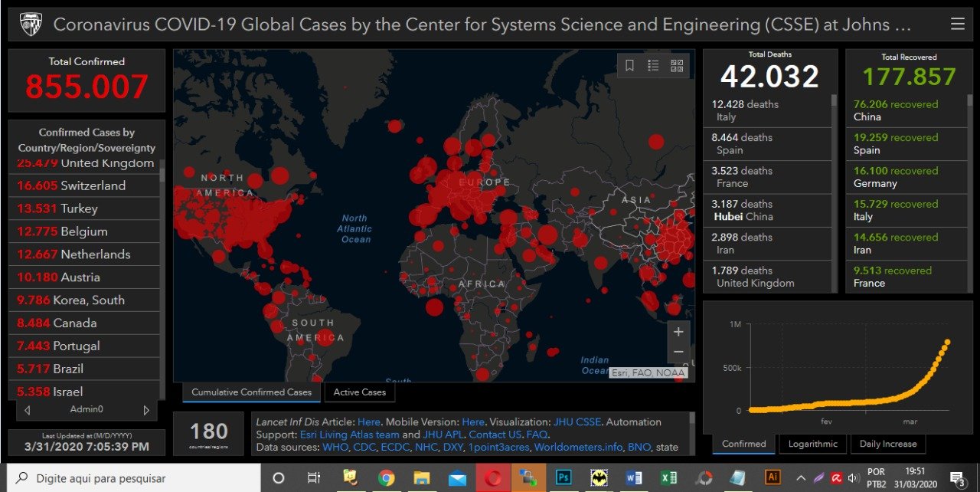Open the hamburger menu in the header
980x492 pixels.
coord(957,25)
